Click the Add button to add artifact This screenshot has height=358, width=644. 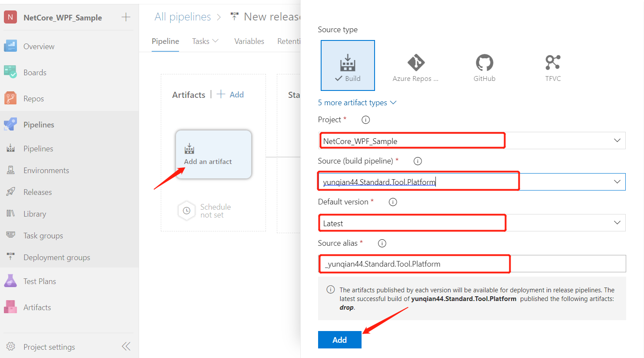coord(340,340)
